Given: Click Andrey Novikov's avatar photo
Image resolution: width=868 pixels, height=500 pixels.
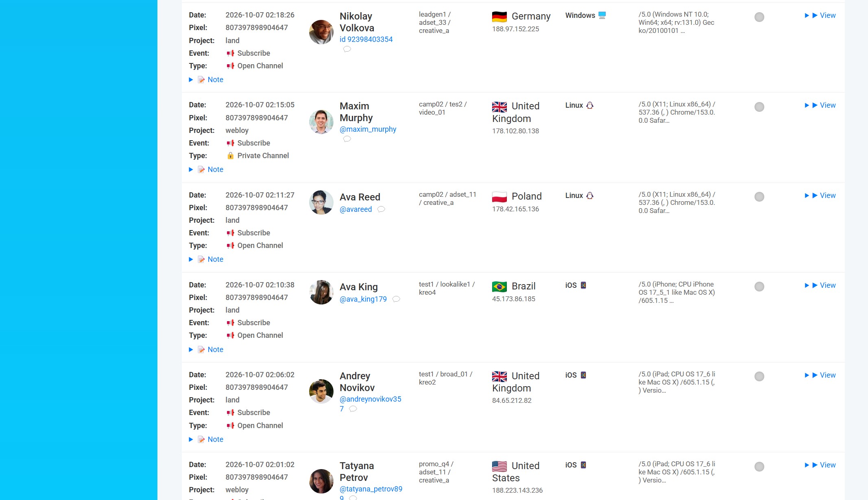Looking at the screenshot, I should pos(321,391).
